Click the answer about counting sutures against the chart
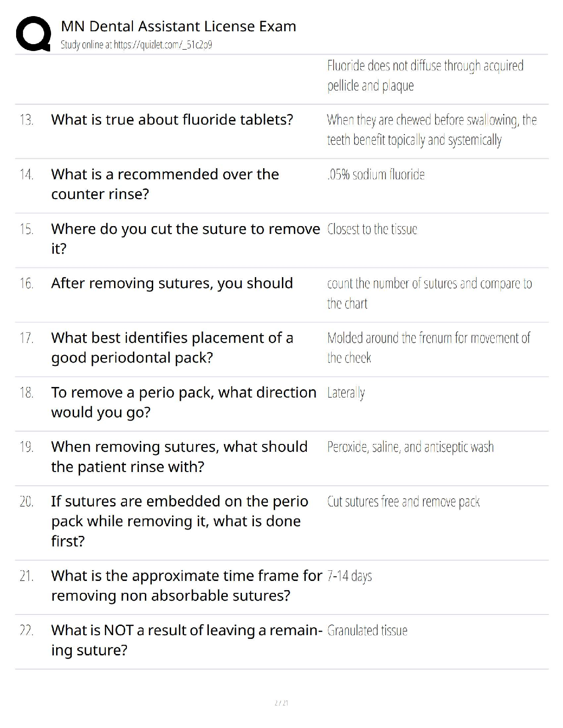Screen dimensions: 563x728 click(x=429, y=293)
